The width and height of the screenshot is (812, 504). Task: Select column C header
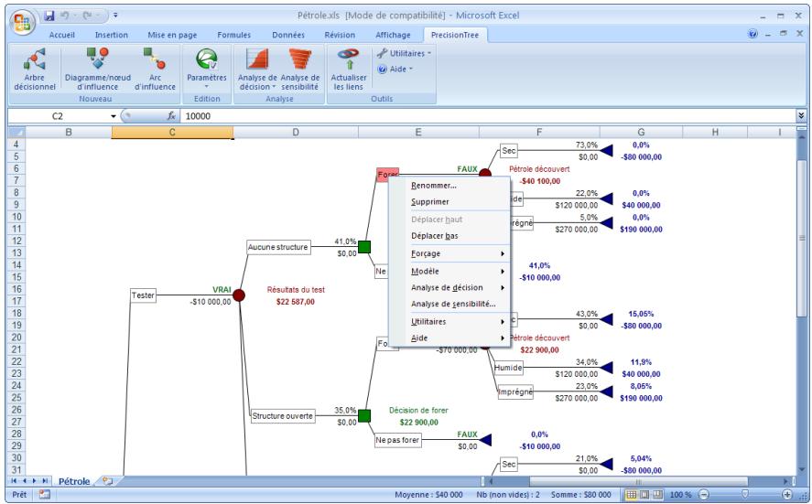(172, 133)
